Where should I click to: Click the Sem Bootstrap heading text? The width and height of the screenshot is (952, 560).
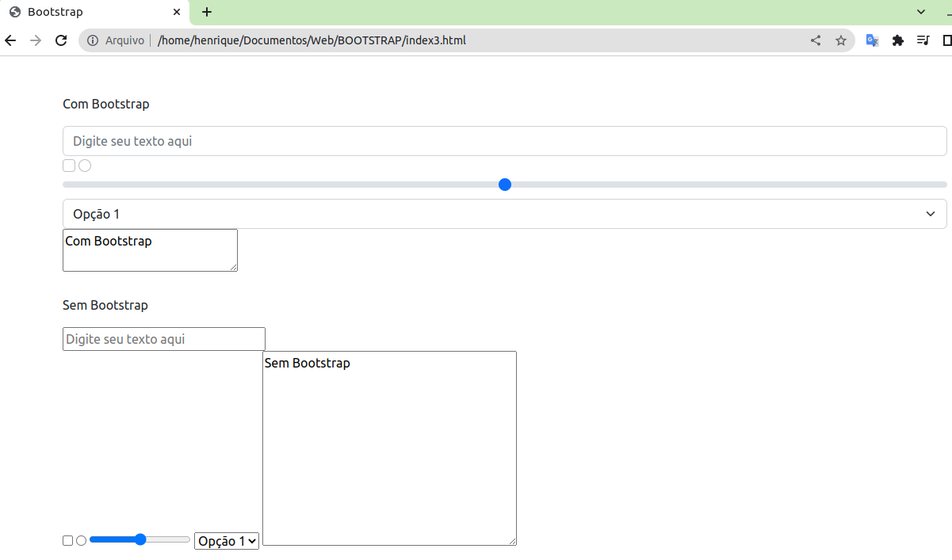(x=105, y=305)
